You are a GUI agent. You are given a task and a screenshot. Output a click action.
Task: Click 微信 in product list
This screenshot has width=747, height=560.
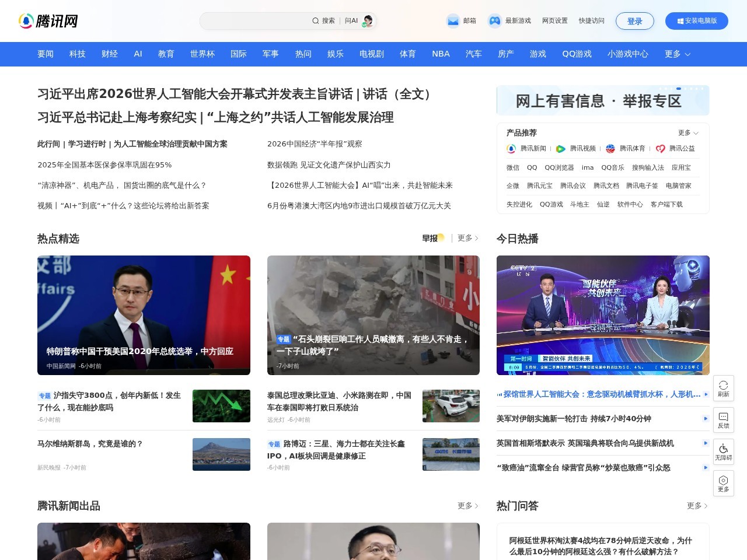[513, 167]
